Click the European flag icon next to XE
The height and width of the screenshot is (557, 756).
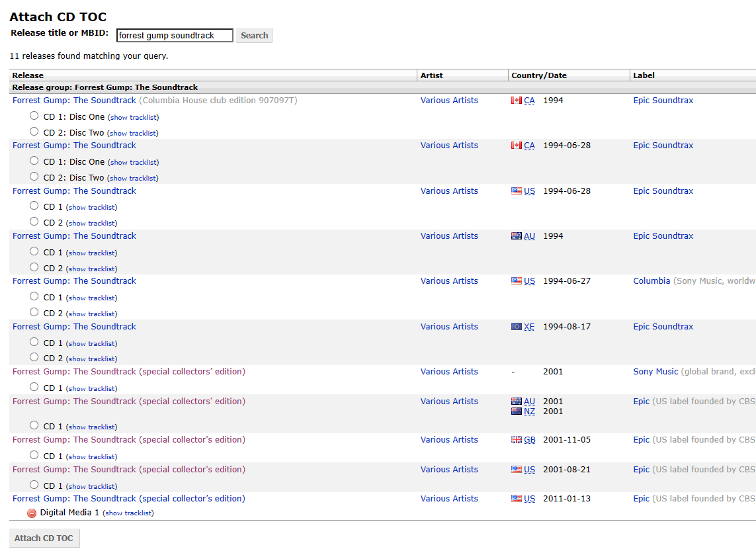pos(517,327)
